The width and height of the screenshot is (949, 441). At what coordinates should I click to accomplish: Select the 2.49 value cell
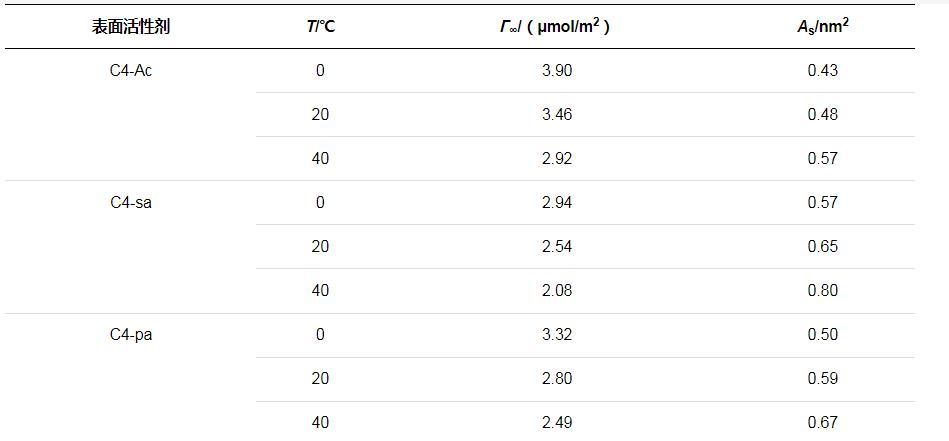coord(556,423)
